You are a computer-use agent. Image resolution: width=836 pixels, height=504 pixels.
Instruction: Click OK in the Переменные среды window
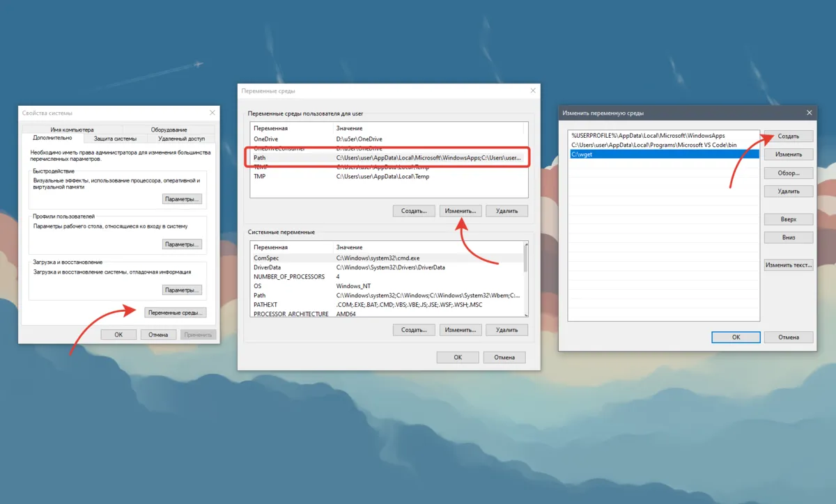tap(458, 357)
